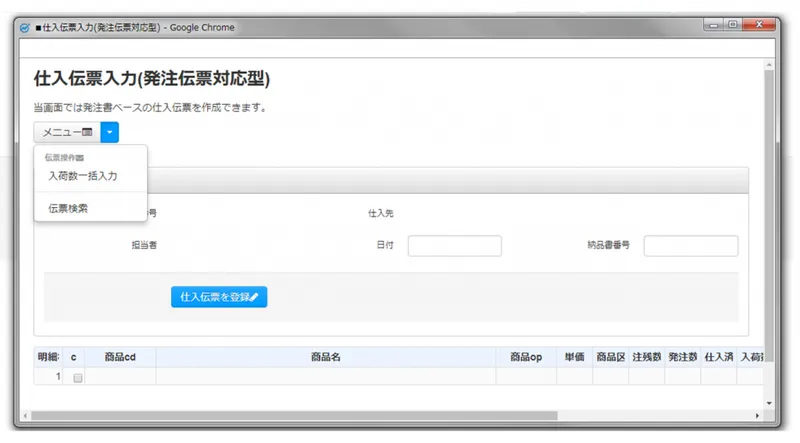Click the 仕入先 label
This screenshot has height=443, width=800.
[x=381, y=213]
